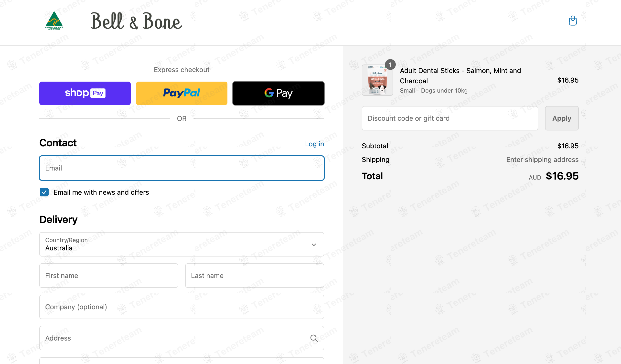This screenshot has width=621, height=364.
Task: Click the quantity badge on product
Action: pos(390,64)
